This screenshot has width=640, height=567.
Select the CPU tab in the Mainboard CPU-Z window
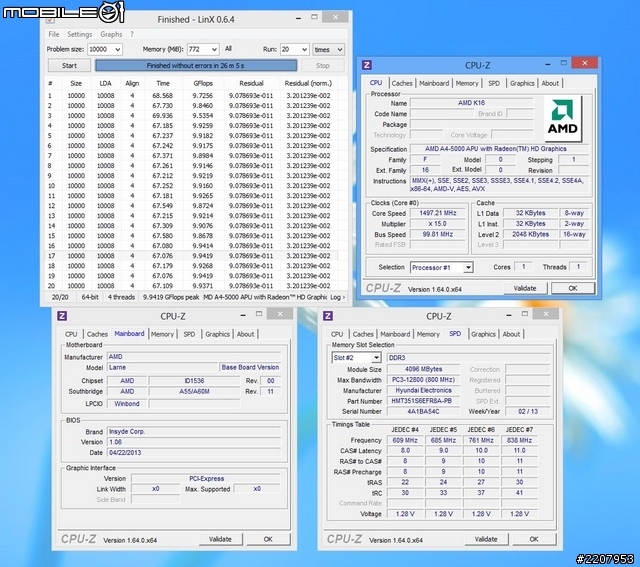coord(71,334)
